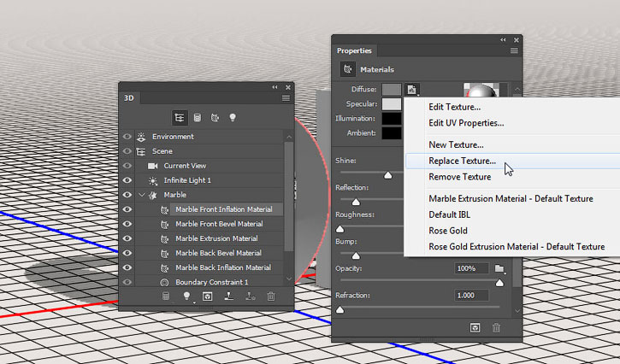The height and width of the screenshot is (364, 620).
Task: Click the Infinite Light 1 sun icon
Action: (152, 180)
